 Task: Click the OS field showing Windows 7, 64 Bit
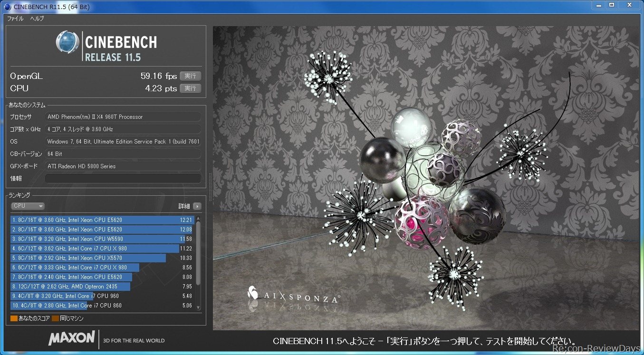123,142
